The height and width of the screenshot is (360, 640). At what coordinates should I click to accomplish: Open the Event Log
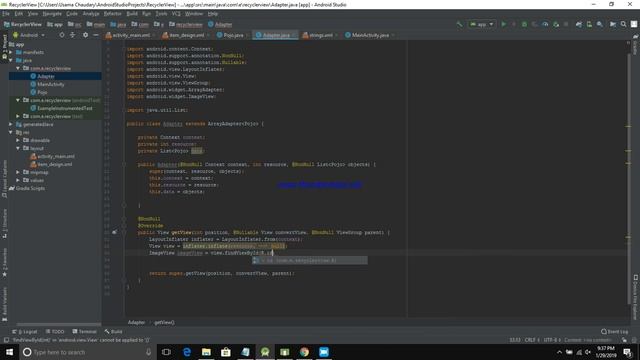pyautogui.click(x=614, y=331)
